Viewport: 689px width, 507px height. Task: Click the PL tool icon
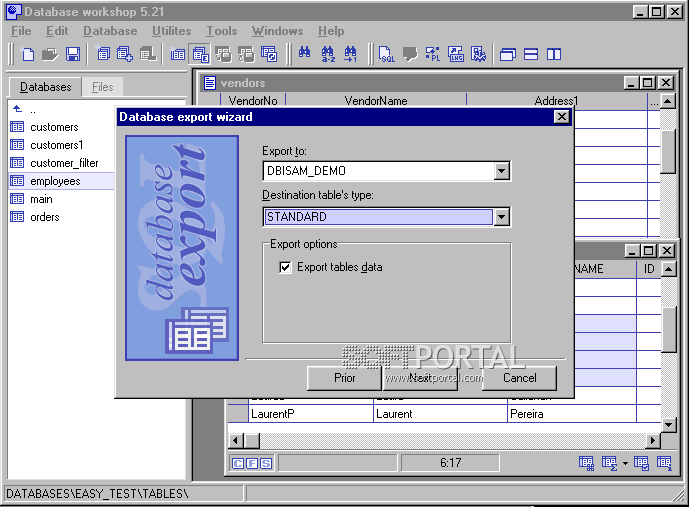click(433, 54)
